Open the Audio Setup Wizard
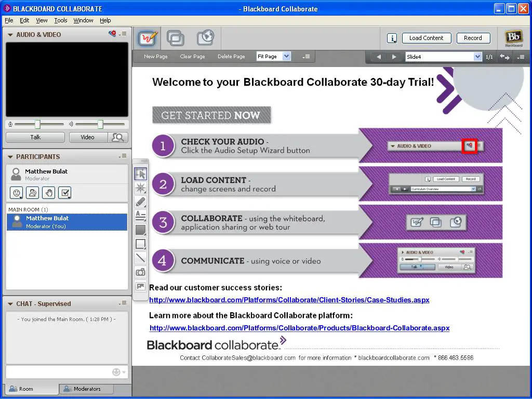 (112, 34)
